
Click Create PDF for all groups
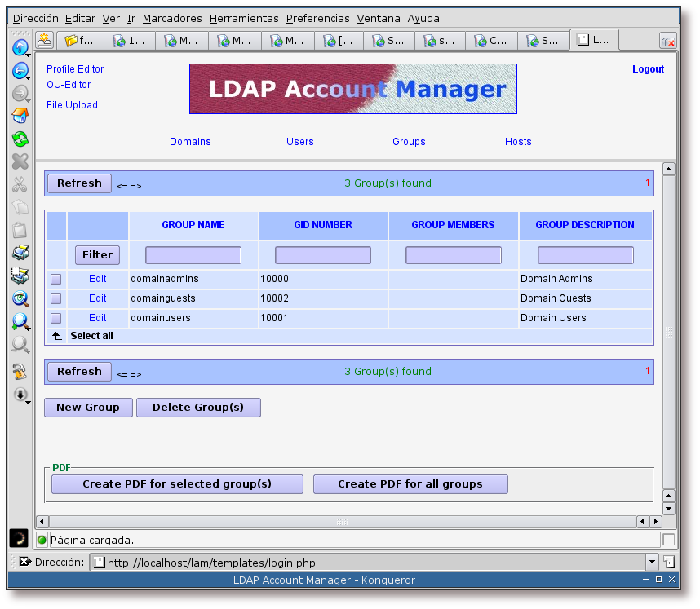click(410, 484)
